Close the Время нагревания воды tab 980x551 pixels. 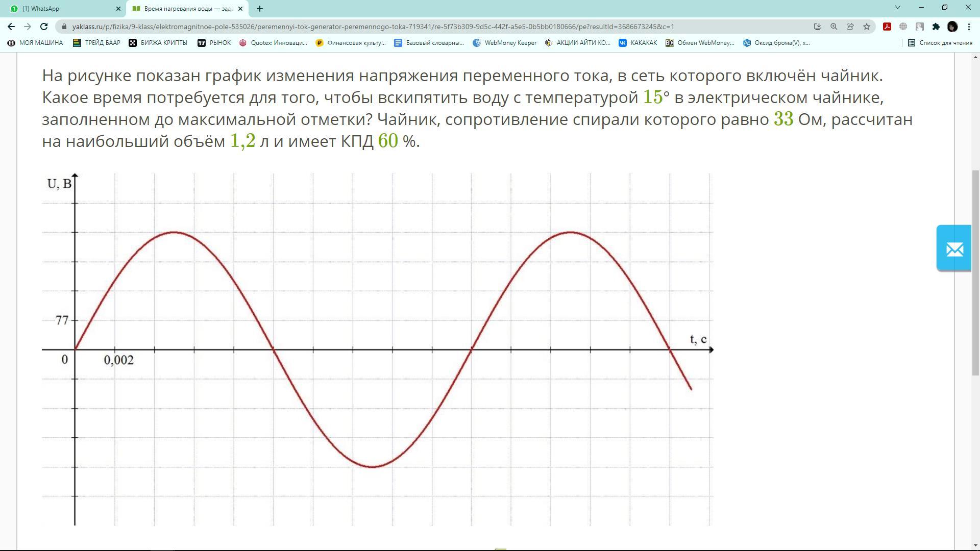[x=240, y=9]
